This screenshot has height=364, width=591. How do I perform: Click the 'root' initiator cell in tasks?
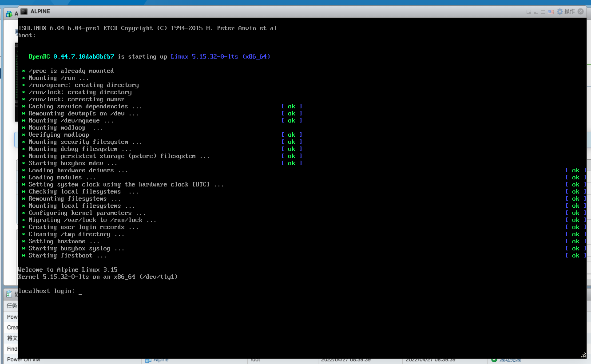tap(255, 360)
